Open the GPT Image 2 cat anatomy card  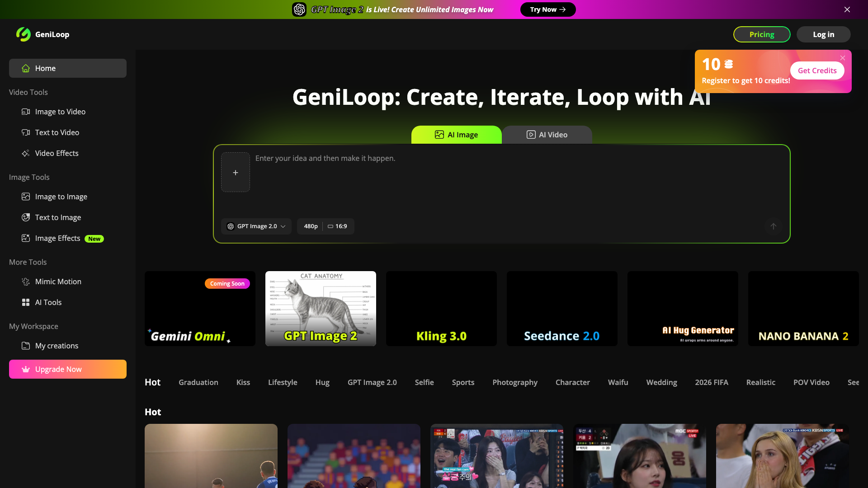click(x=321, y=309)
